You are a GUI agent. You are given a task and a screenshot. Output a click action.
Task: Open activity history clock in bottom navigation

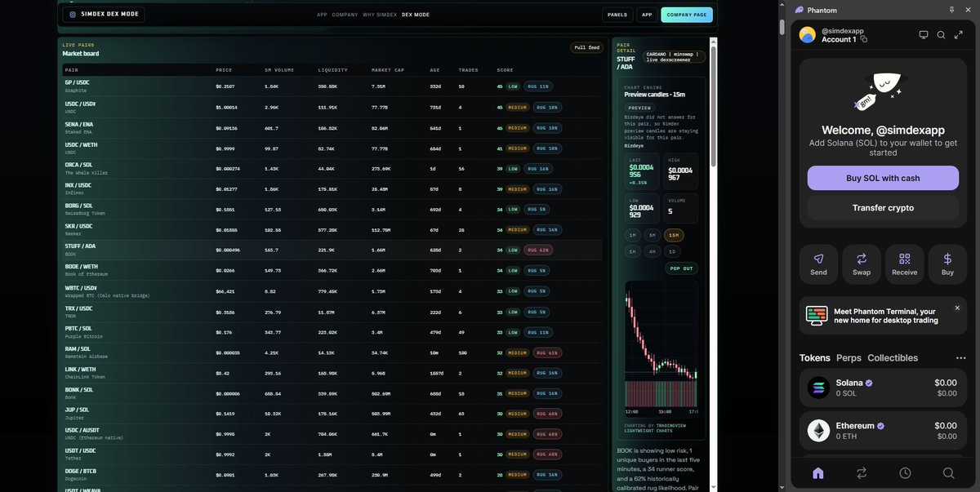pos(905,473)
